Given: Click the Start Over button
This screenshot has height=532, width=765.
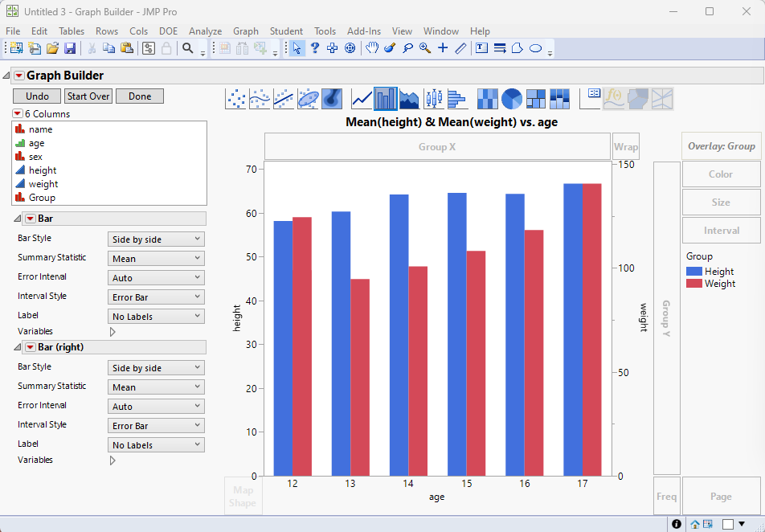Looking at the screenshot, I should coord(88,95).
